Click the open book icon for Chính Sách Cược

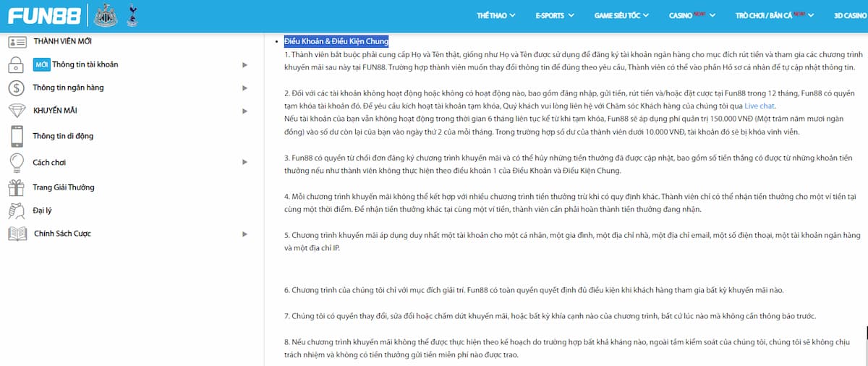(x=17, y=234)
